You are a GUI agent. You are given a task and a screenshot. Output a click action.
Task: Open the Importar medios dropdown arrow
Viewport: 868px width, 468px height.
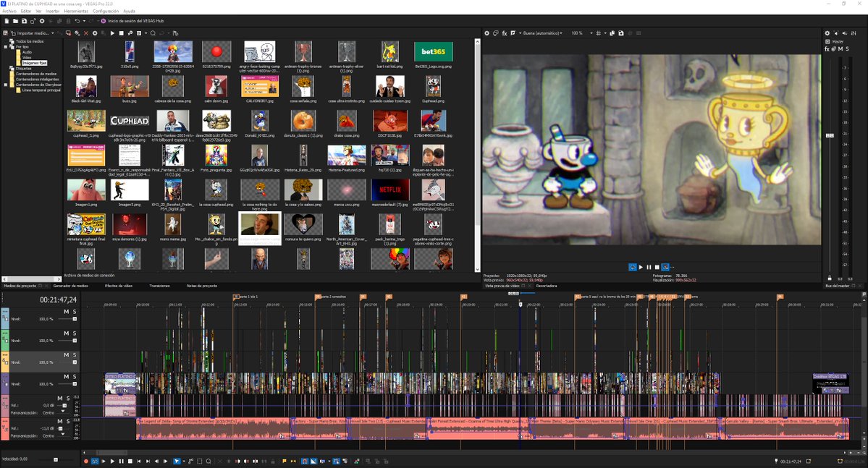point(53,33)
